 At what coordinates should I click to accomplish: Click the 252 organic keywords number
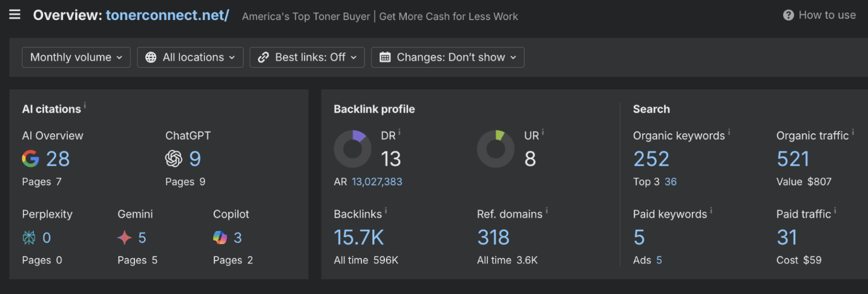pos(651,158)
